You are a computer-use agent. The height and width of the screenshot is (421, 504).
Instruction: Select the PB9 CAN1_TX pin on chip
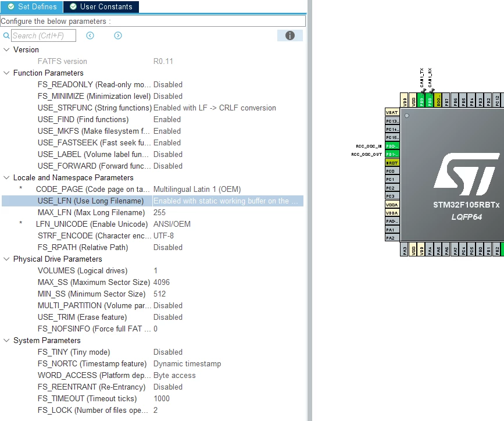(x=421, y=100)
